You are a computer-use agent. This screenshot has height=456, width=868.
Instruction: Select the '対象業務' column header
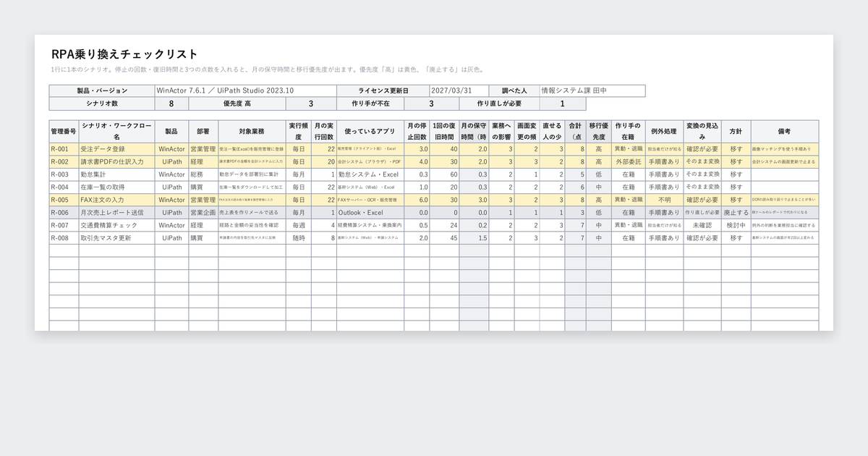pyautogui.click(x=252, y=132)
